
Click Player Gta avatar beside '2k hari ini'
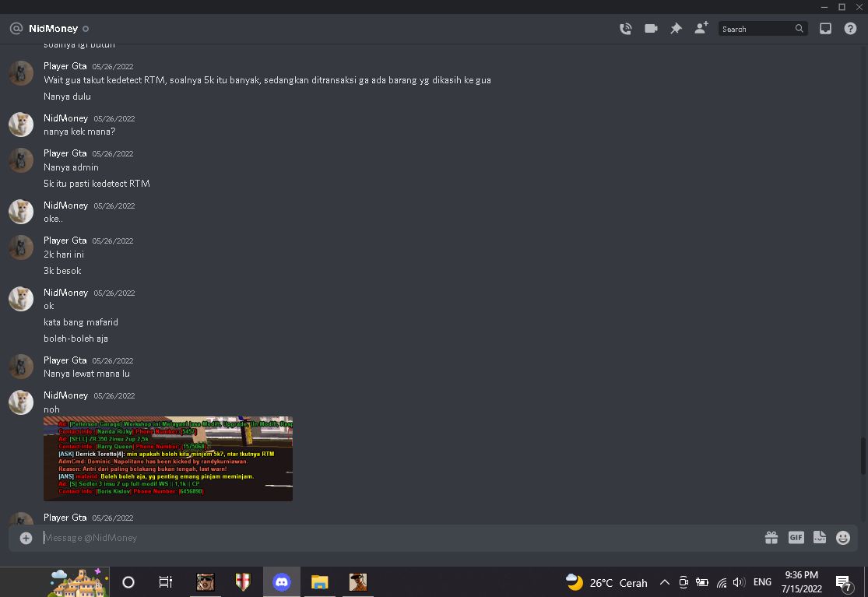[21, 248]
